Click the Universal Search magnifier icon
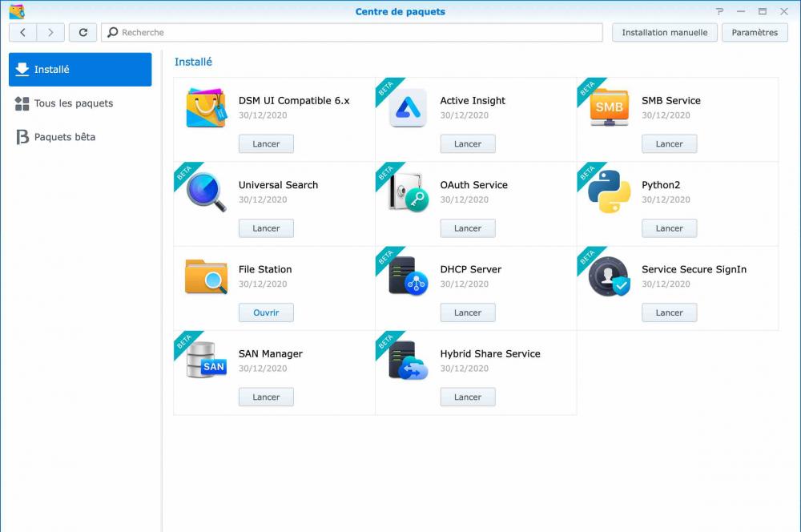 click(x=206, y=192)
